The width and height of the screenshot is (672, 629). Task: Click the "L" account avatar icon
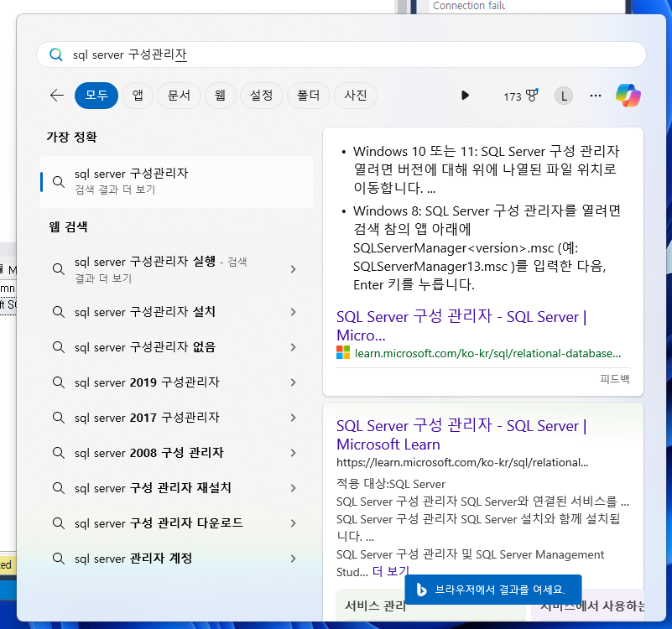tap(563, 96)
